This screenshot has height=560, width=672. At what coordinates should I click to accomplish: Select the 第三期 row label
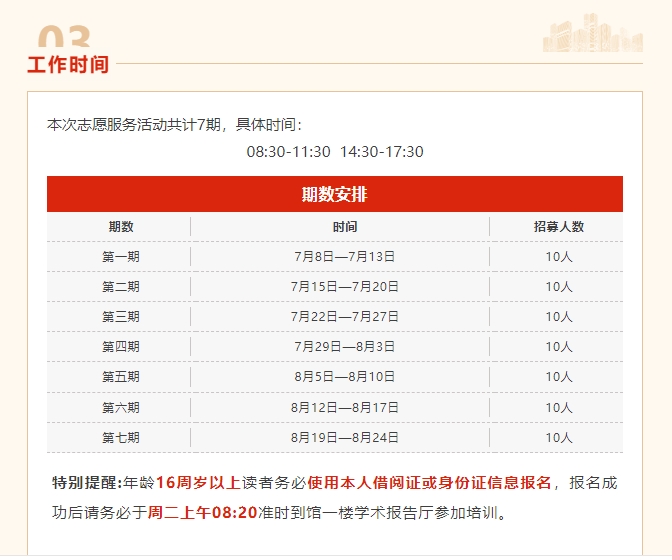pos(120,317)
